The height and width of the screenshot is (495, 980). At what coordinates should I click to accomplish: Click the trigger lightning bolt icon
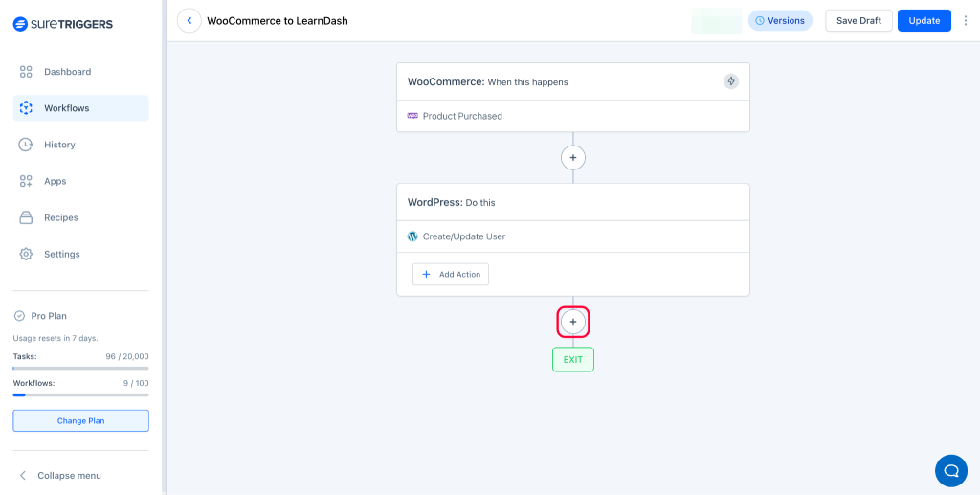point(731,81)
